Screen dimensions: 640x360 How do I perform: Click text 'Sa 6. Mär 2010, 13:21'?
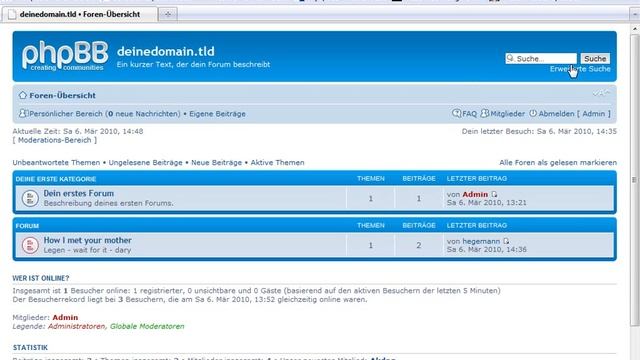point(487,202)
